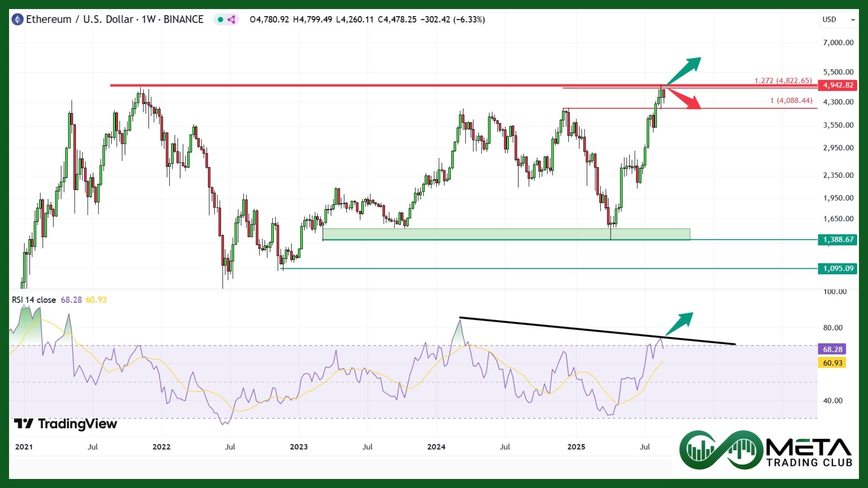Click the purple share/connection icon near BINANCE
The image size is (868, 488).
(x=231, y=19)
